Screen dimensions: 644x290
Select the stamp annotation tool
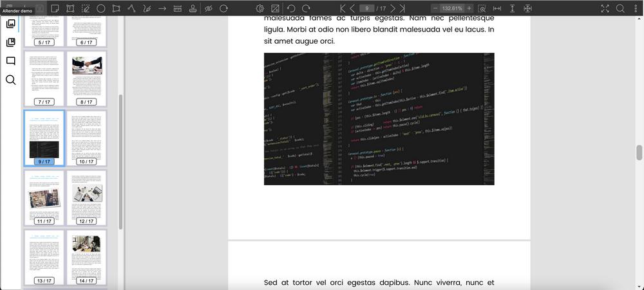(193, 8)
